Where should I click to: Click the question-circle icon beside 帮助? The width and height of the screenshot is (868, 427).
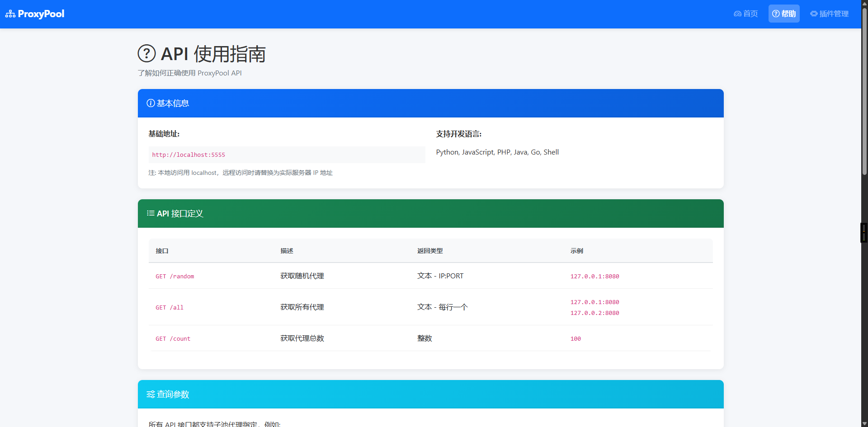(776, 14)
